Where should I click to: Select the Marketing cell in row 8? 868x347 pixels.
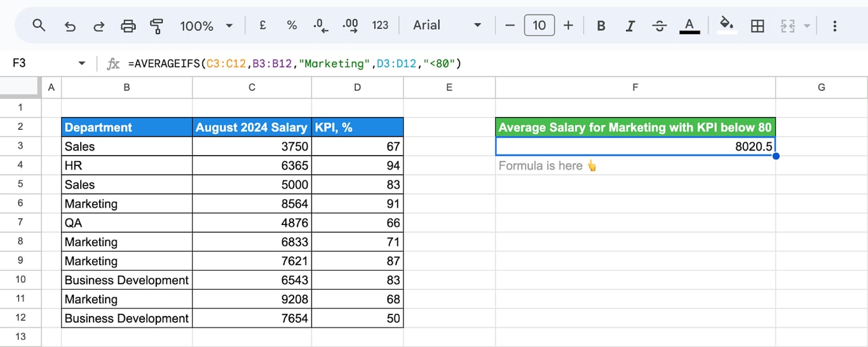coord(126,242)
